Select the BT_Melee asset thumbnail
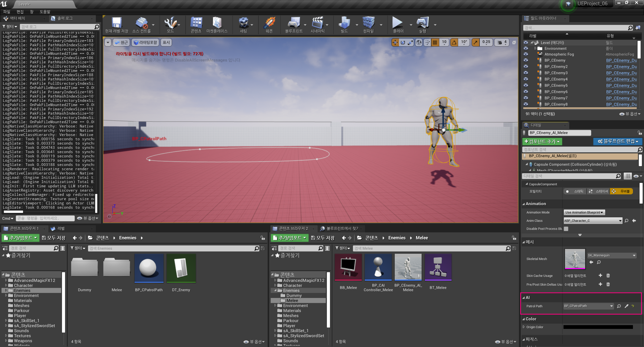 pyautogui.click(x=438, y=267)
